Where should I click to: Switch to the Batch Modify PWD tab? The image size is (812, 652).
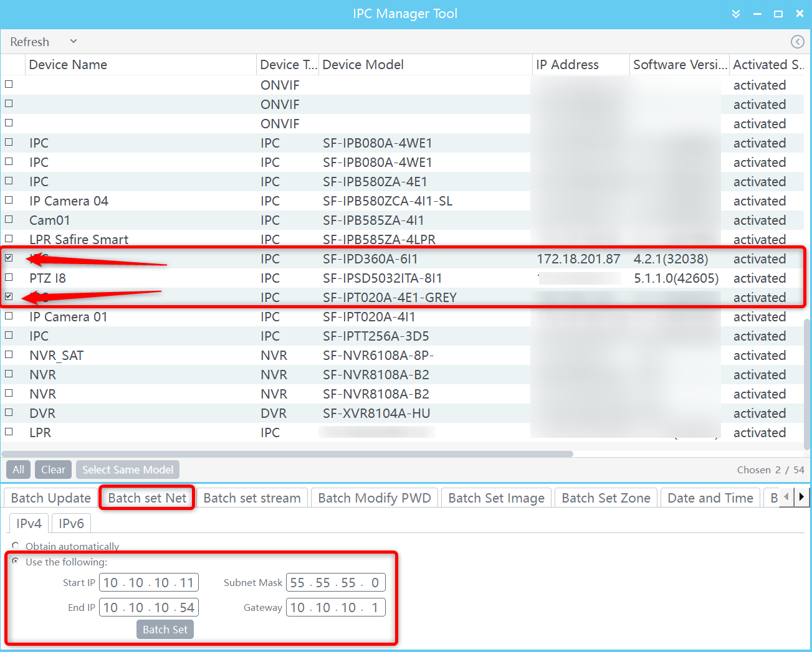pyautogui.click(x=374, y=498)
